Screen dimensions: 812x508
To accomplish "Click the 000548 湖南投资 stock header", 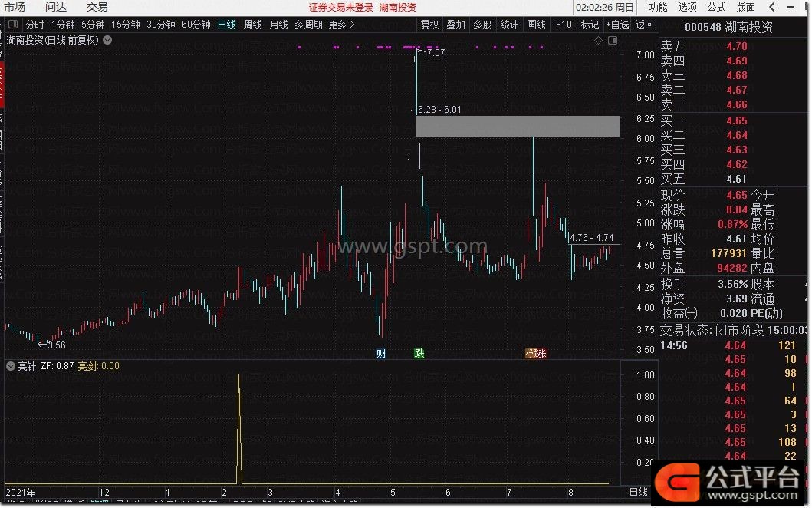I will point(728,27).
